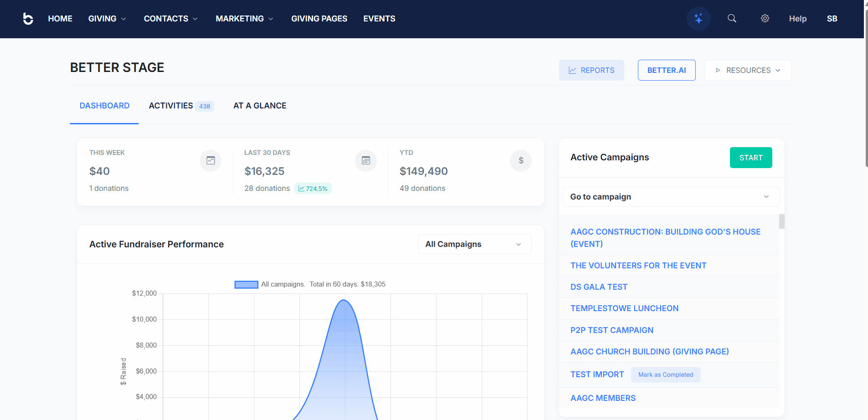Click the $16,325 last 30 days amount

coord(264,171)
